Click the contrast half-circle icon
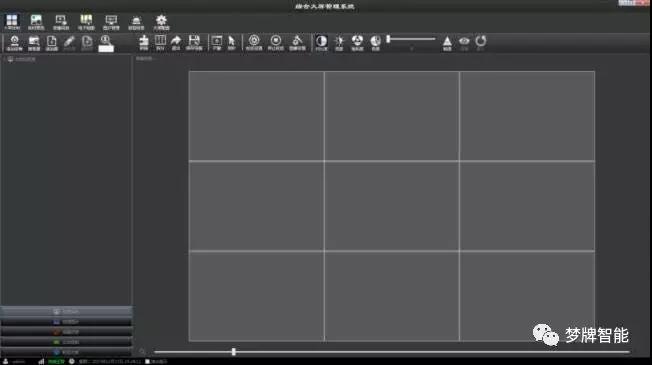Image resolution: width=652 pixels, height=365 pixels. pyautogui.click(x=321, y=42)
